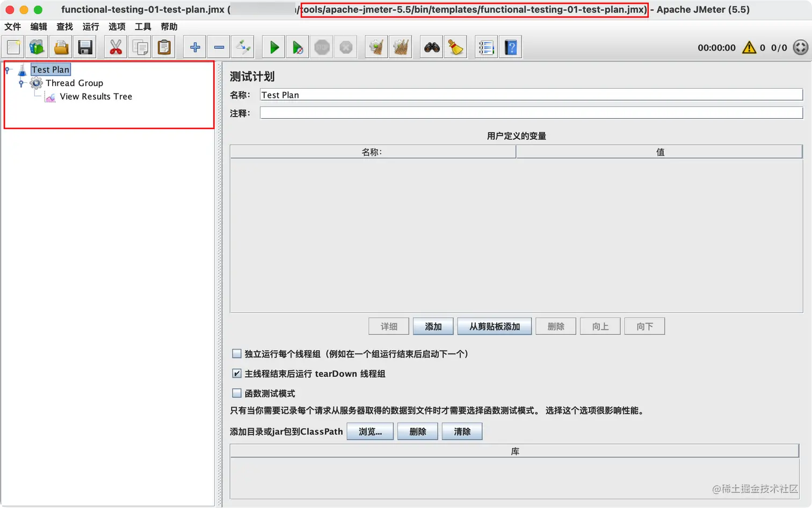Click the 从剪贴板添加 button

495,326
